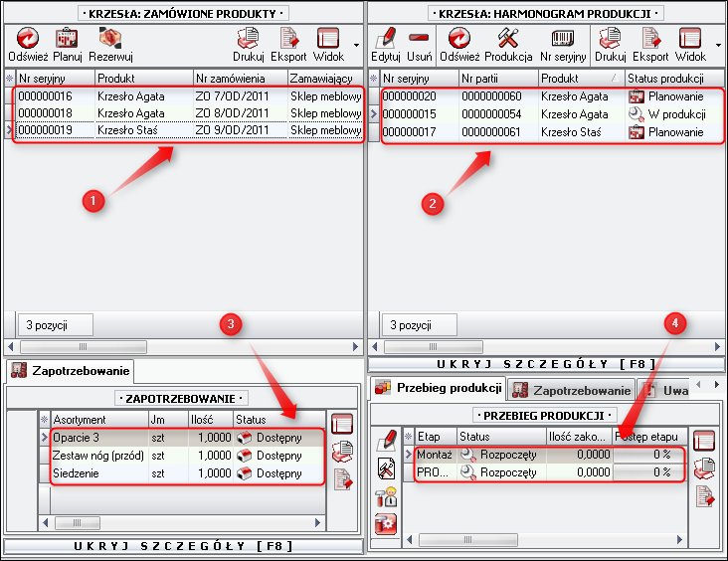Switch to right-pane Zapotrzebowanie tab
This screenshot has height=561, width=728.
[572, 390]
